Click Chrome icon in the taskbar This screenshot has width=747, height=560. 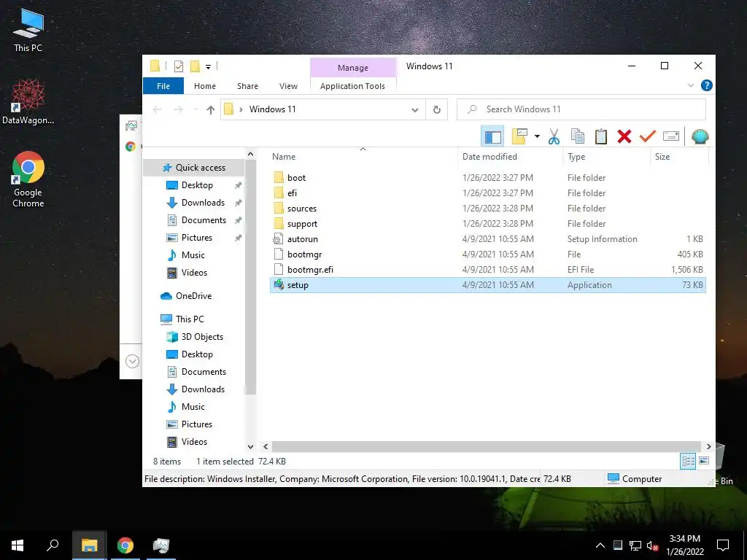point(125,545)
